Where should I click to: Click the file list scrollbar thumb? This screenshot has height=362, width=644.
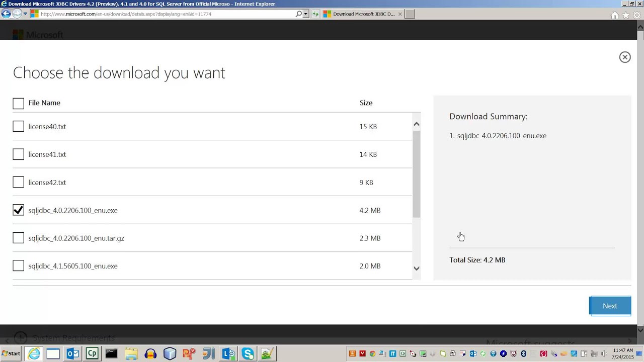[x=416, y=173]
